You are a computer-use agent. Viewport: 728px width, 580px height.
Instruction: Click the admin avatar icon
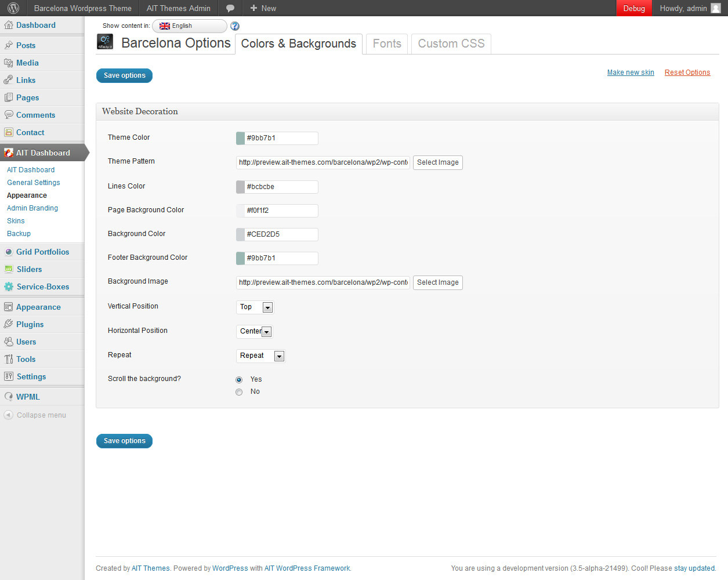pos(716,8)
